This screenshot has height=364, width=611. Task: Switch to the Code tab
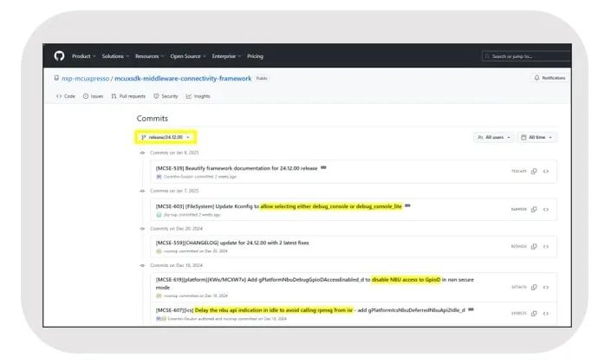[66, 96]
